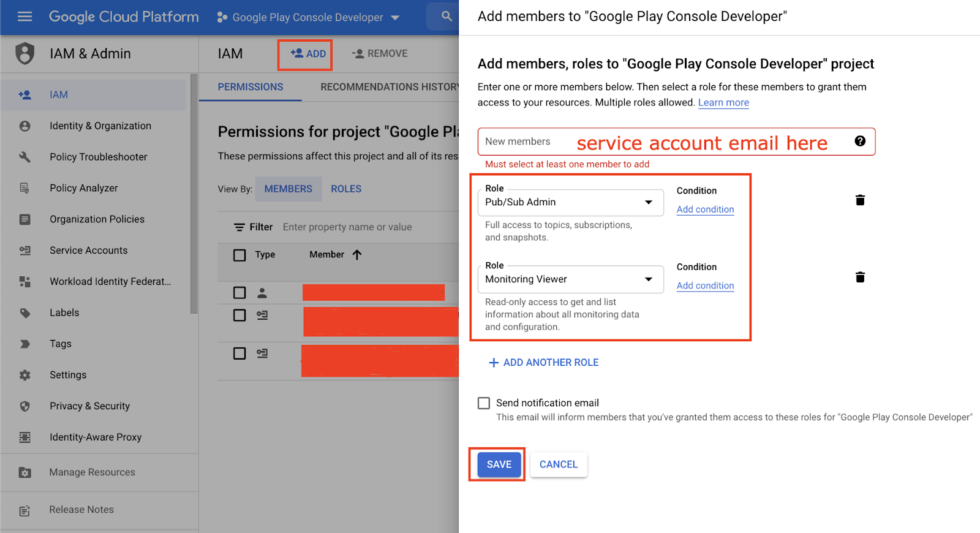
Task: Click the SAVE button
Action: (499, 464)
